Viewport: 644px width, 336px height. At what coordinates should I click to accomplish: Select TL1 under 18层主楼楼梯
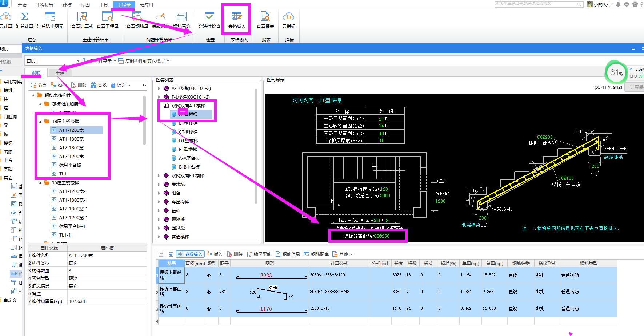pyautogui.click(x=63, y=174)
